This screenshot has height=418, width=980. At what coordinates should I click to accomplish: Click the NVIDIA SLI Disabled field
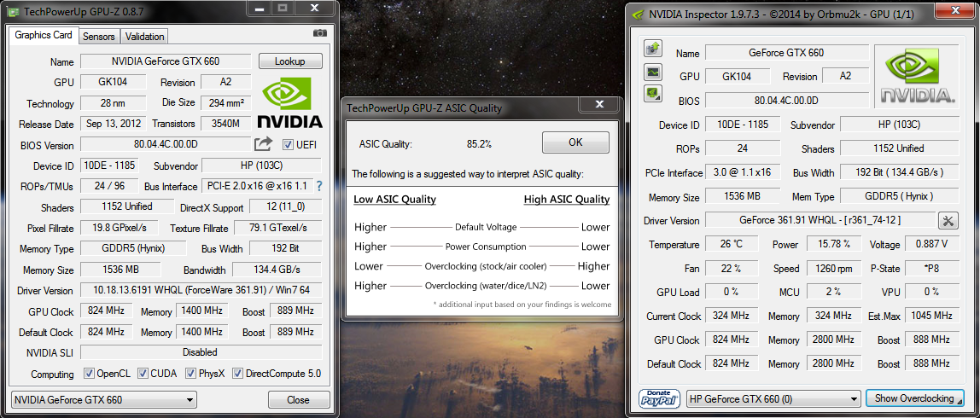201,352
